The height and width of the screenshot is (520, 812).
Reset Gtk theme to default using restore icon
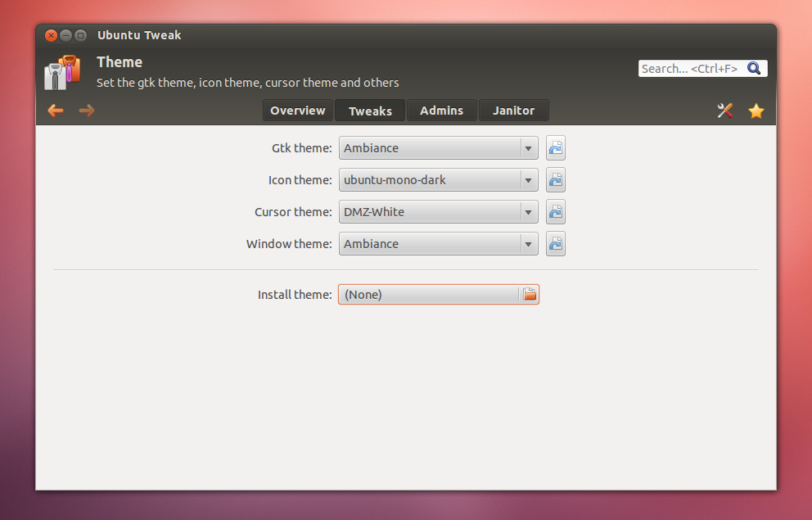point(555,148)
